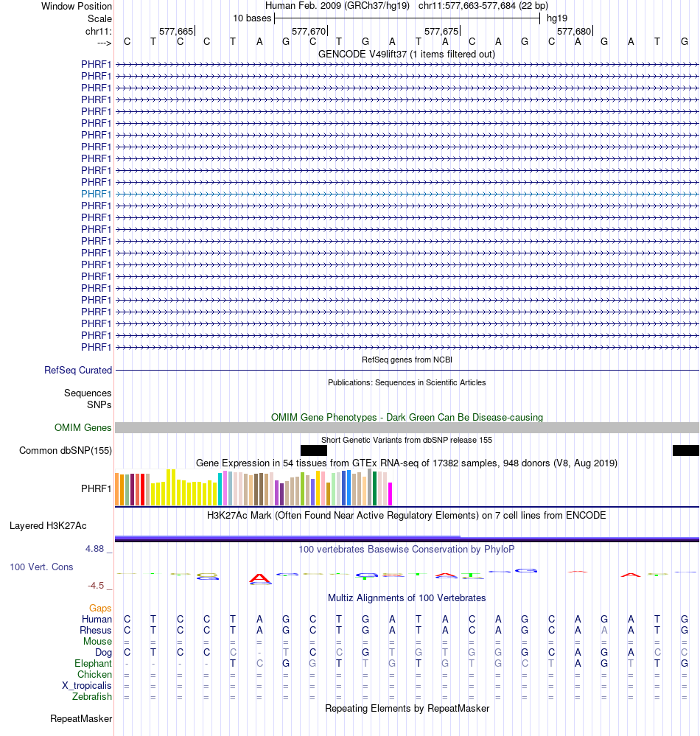The height and width of the screenshot is (736, 700).
Task: Click the '10 bases' scale bar
Action: (x=407, y=18)
